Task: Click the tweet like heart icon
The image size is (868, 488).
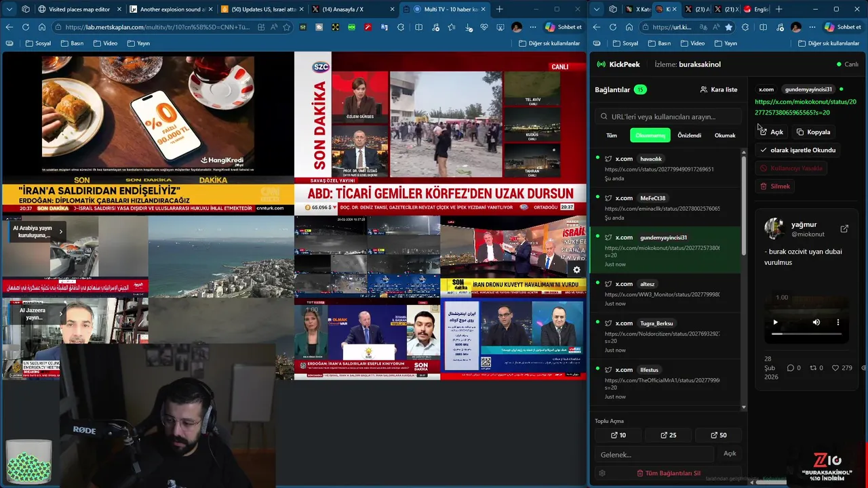Action: tap(835, 368)
